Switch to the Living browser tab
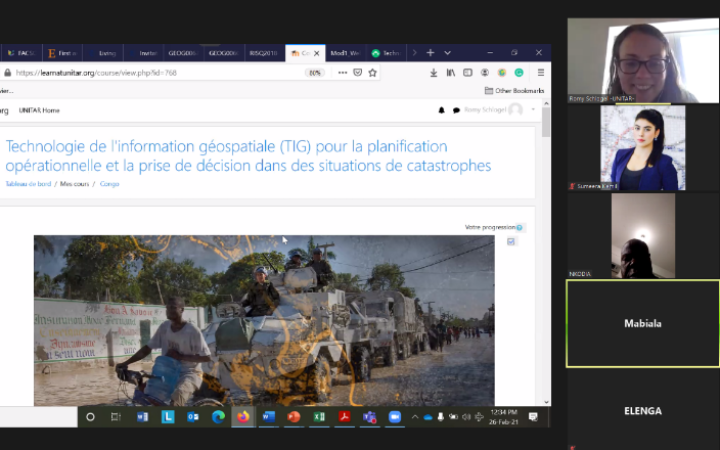Viewport: 720px width, 450px height. (103, 53)
